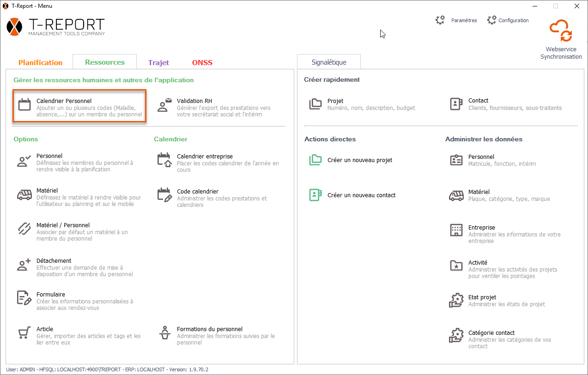Image resolution: width=588 pixels, height=375 pixels.
Task: Click the Validation RH person-mail icon
Action: 164,105
